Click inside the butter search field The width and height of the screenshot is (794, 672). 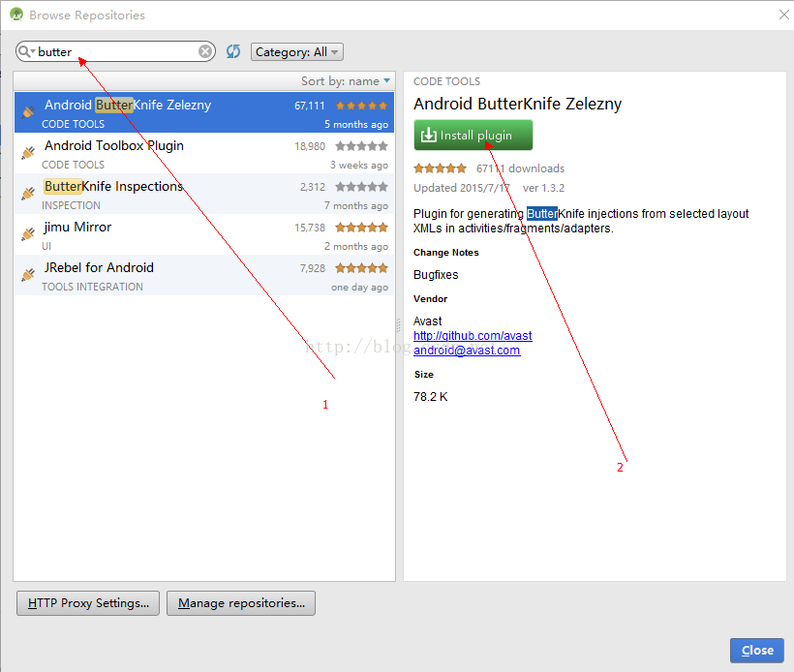tap(116, 51)
